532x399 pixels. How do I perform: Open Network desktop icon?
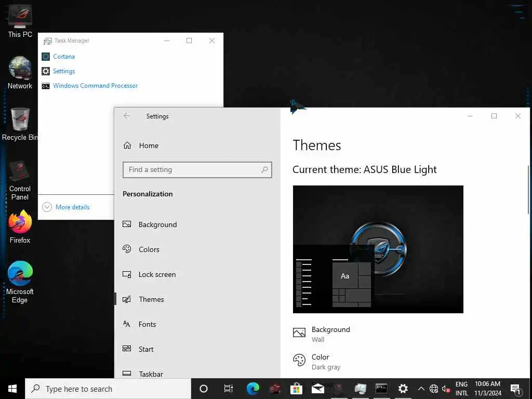pyautogui.click(x=20, y=73)
